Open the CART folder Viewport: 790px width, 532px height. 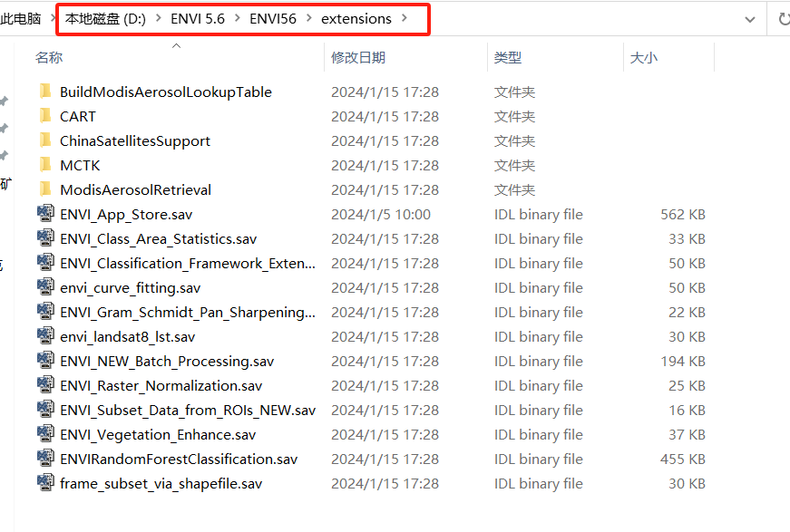(78, 116)
